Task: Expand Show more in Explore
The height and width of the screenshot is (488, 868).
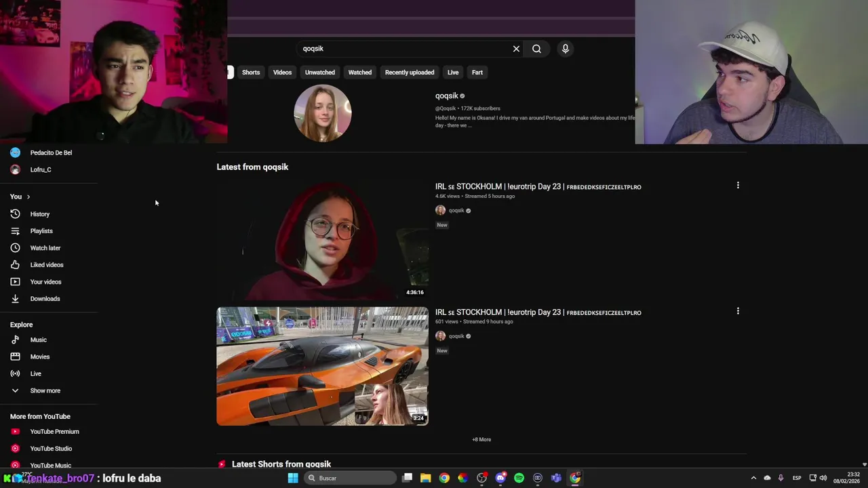Action: click(45, 390)
